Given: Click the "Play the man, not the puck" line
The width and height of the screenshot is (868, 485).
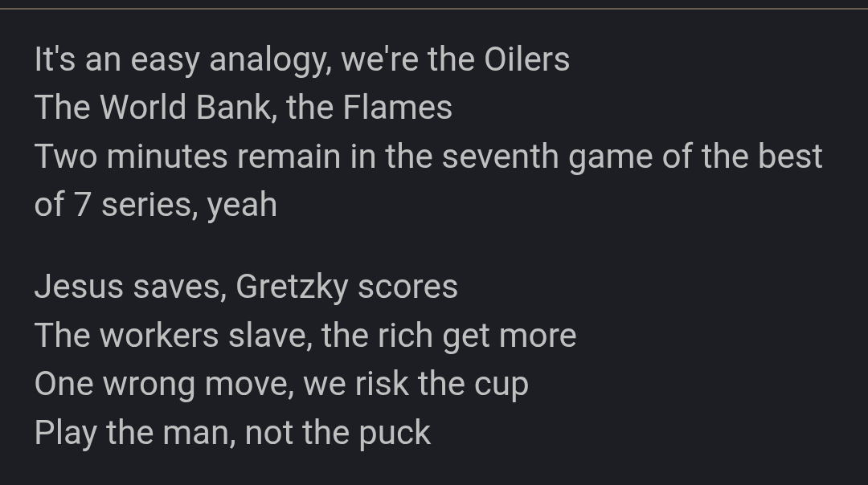Looking at the screenshot, I should pyautogui.click(x=232, y=433).
